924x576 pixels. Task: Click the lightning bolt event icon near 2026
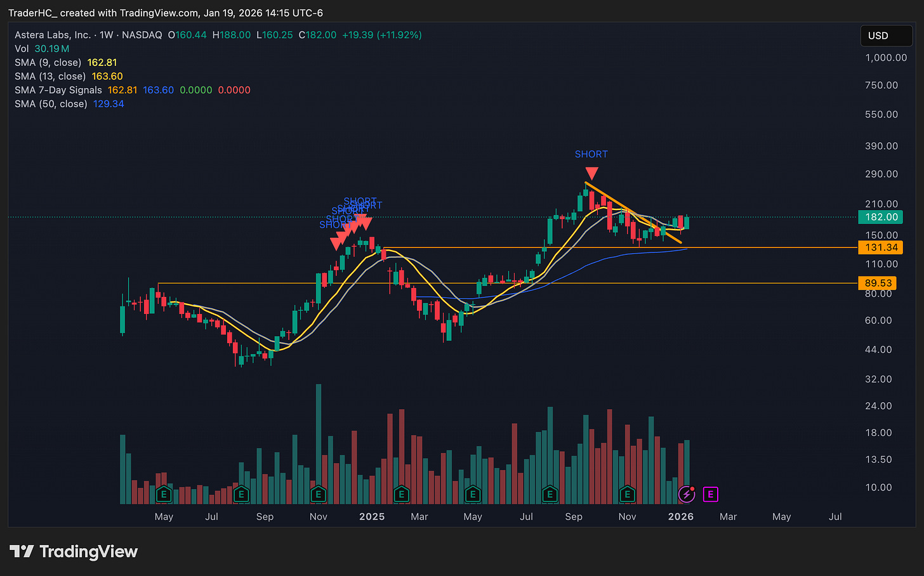[687, 494]
